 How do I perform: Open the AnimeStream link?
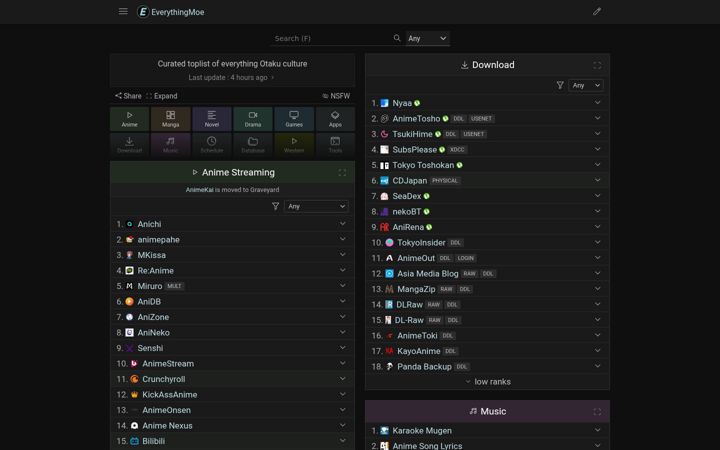168,364
